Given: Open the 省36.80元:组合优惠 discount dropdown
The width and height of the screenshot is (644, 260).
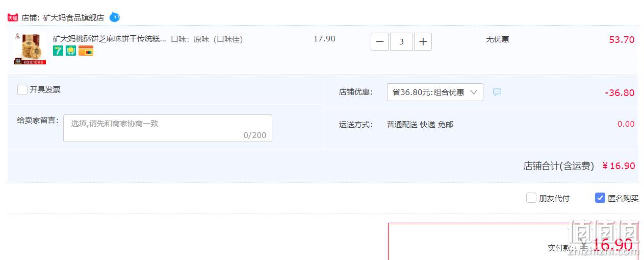Looking at the screenshot, I should [435, 92].
